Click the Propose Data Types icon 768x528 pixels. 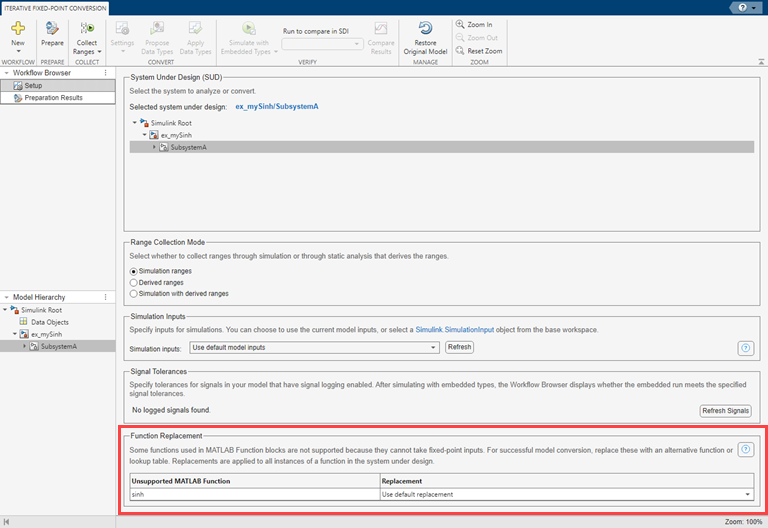click(157, 28)
